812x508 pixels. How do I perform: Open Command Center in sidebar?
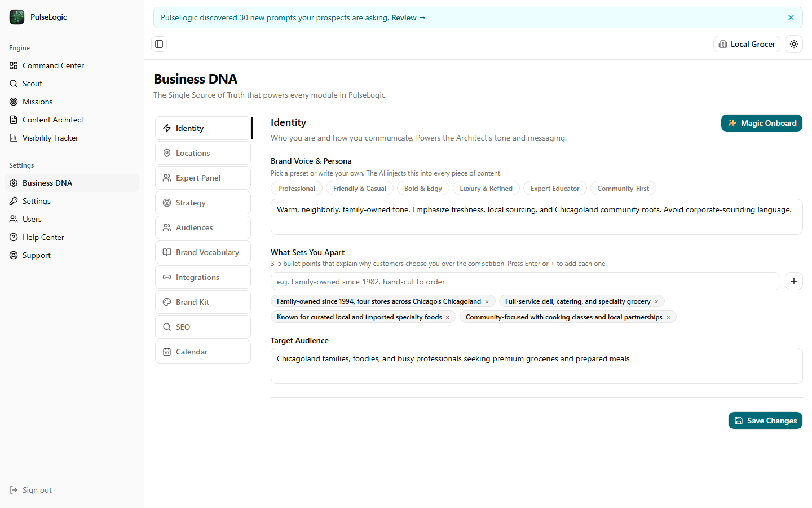click(x=72, y=65)
